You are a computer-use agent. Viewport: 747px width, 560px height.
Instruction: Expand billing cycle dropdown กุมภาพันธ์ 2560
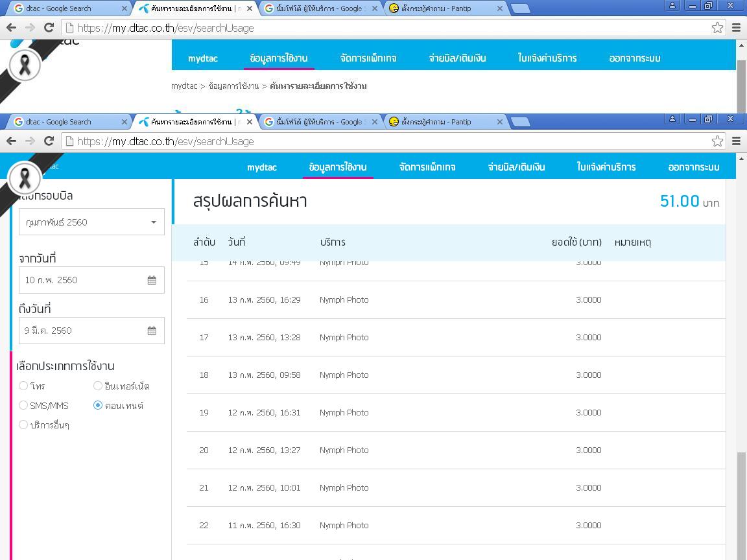tap(91, 222)
